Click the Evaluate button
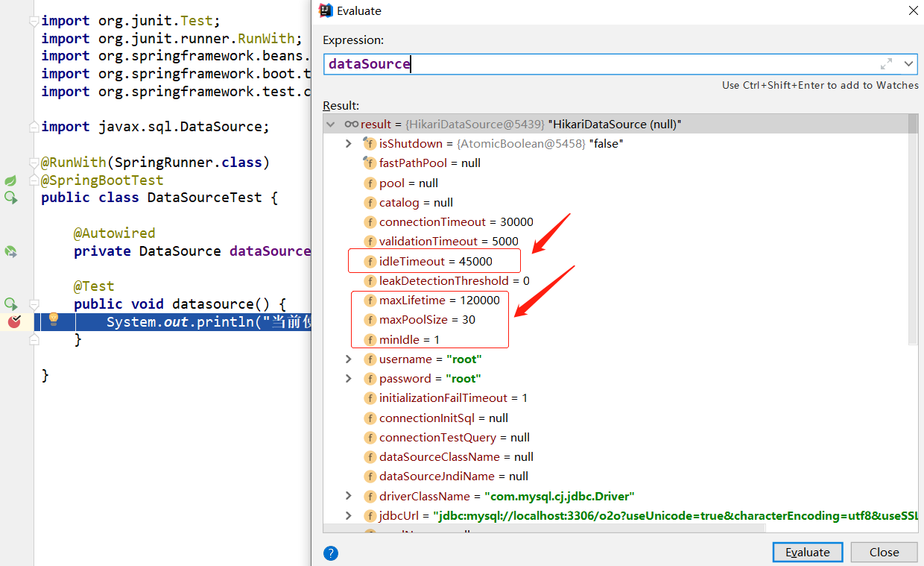This screenshot has width=924, height=566. (808, 552)
